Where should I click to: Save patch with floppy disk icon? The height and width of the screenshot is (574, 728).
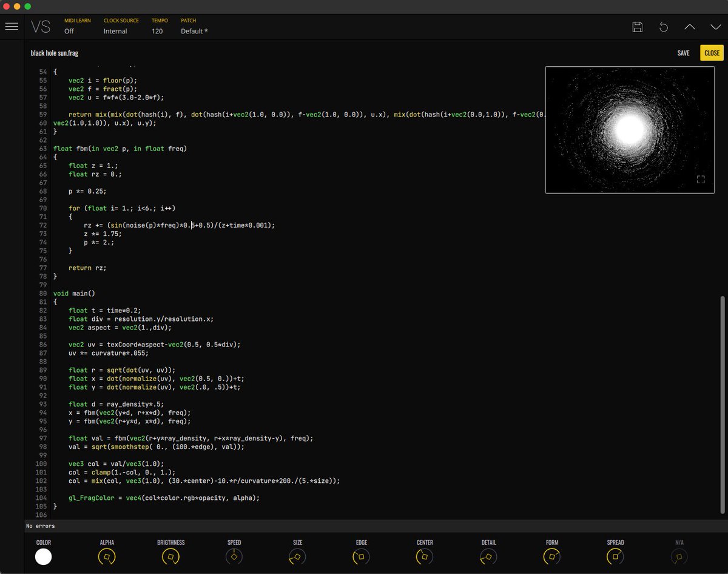638,27
